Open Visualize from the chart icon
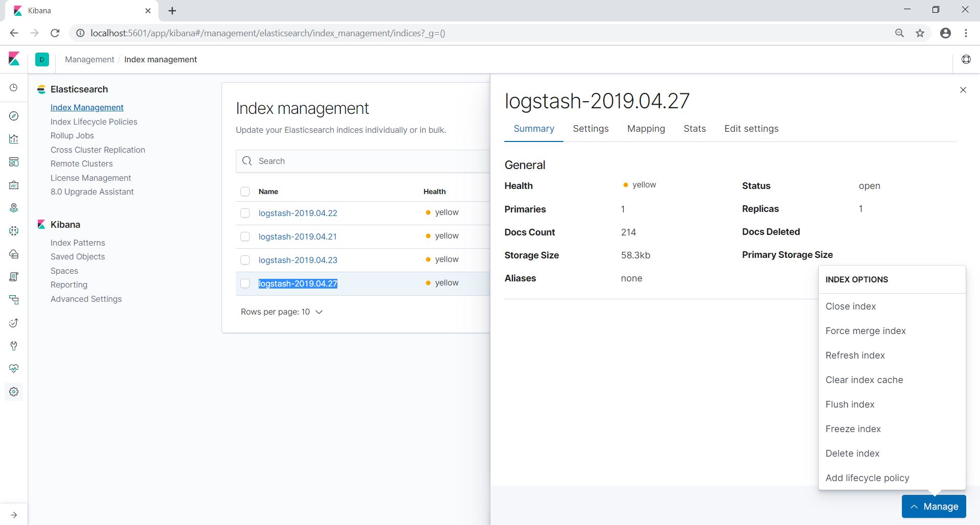The width and height of the screenshot is (980, 525). [14, 139]
